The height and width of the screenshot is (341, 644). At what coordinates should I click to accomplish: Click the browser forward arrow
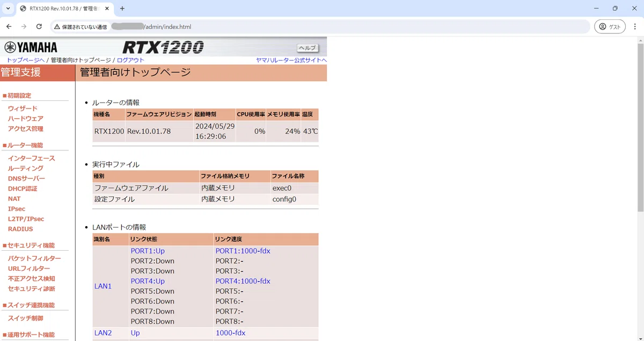coord(24,26)
